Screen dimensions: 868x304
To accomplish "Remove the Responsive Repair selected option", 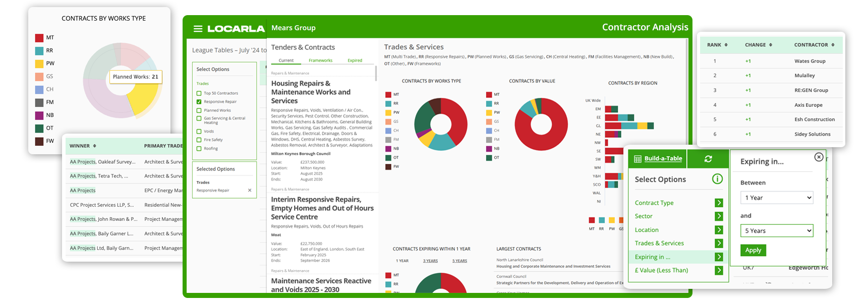I will 250,191.
